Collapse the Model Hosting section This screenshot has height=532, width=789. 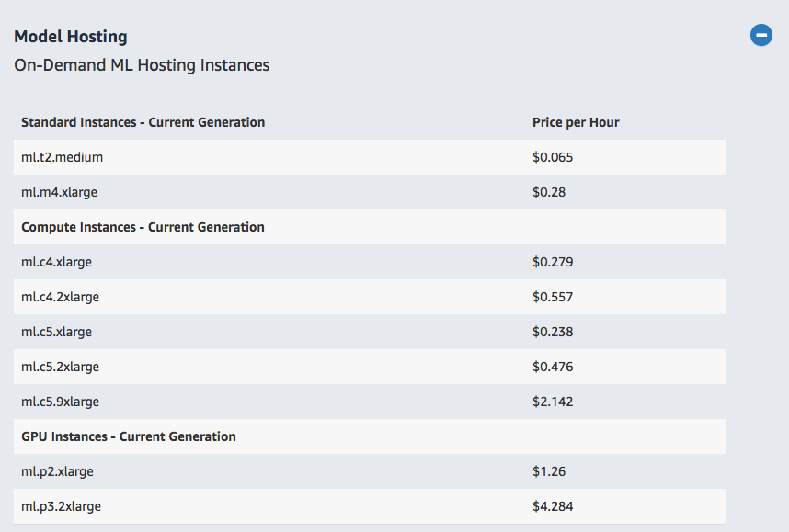(x=760, y=36)
